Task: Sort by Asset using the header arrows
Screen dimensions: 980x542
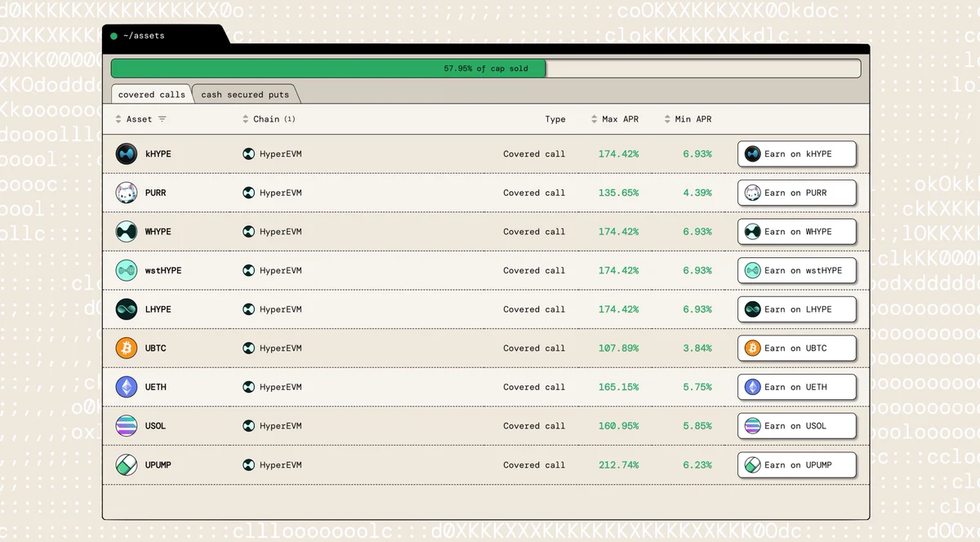Action: [118, 119]
